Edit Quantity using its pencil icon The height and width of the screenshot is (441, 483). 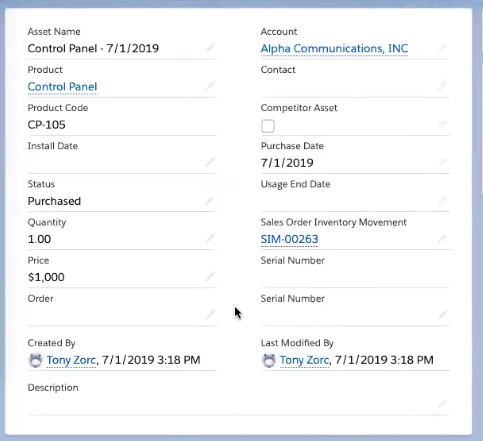pos(210,238)
